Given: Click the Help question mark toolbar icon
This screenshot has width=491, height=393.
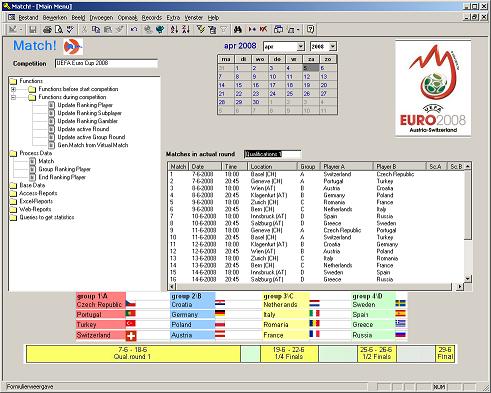Looking at the screenshot, I should click(310, 30).
